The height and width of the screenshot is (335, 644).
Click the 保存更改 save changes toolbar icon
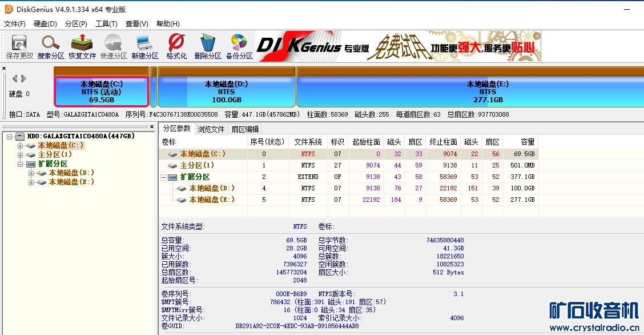(x=19, y=47)
